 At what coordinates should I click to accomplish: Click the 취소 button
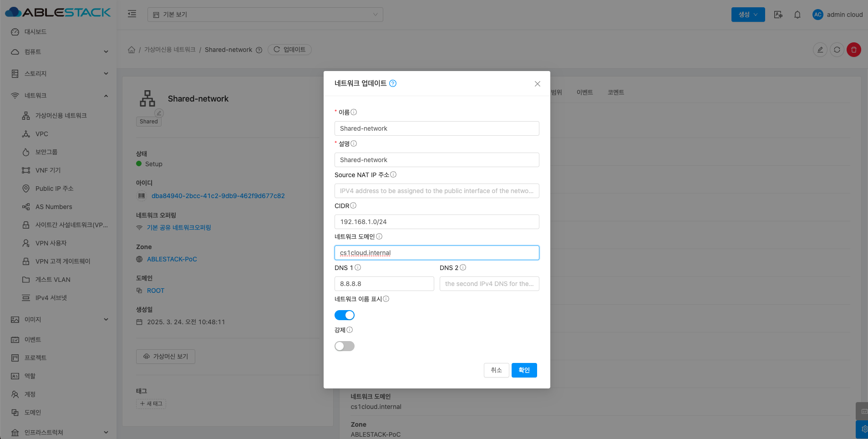(496, 370)
